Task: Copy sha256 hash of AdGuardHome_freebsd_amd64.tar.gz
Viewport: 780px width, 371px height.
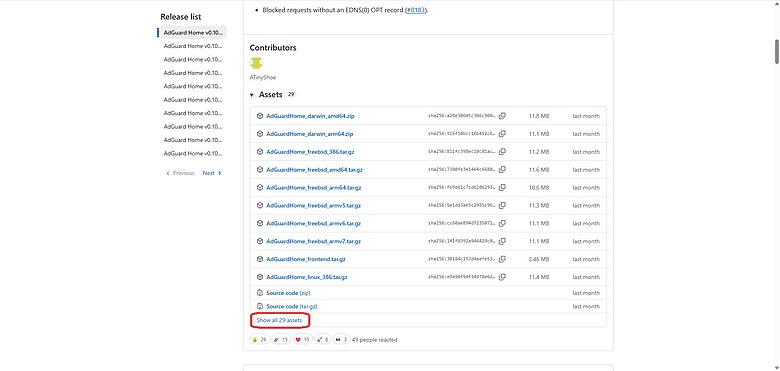Action: click(502, 170)
